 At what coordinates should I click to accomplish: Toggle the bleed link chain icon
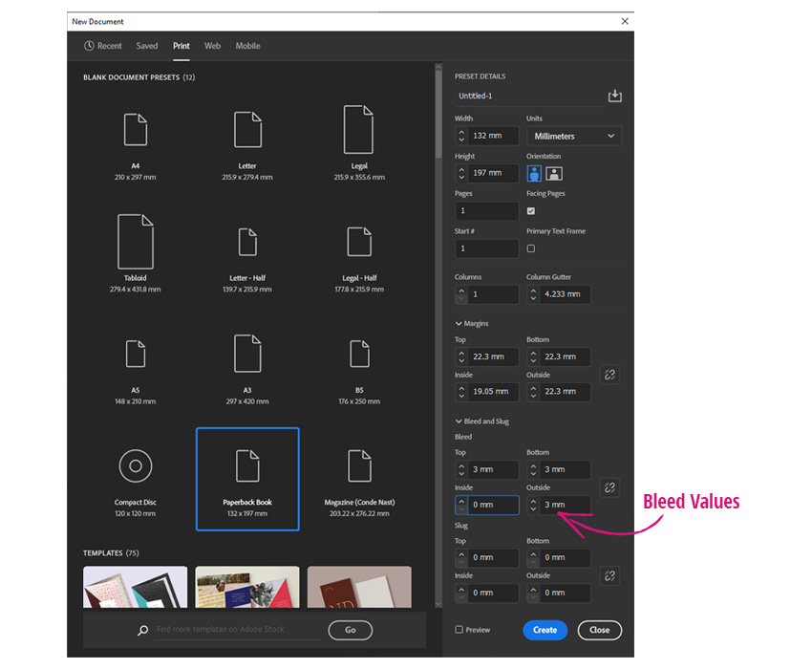[x=609, y=487]
